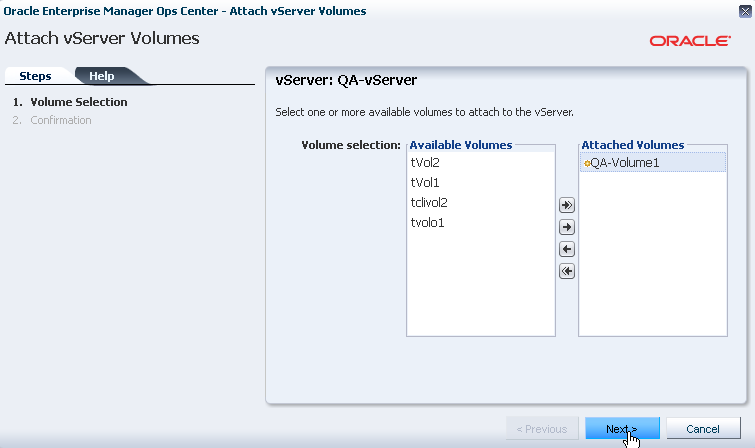This screenshot has height=448, width=755.
Task: Click the move selected volume left arrow
Action: point(567,249)
